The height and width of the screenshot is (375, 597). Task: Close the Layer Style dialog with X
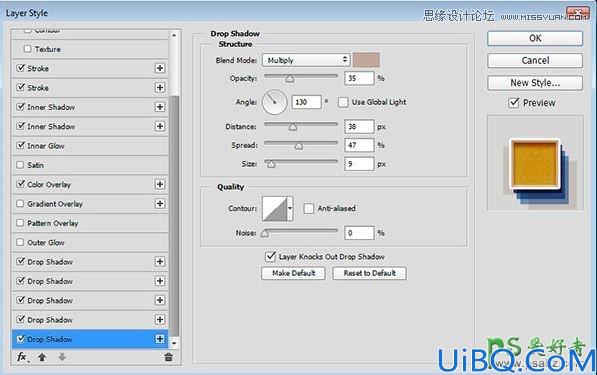click(x=577, y=13)
